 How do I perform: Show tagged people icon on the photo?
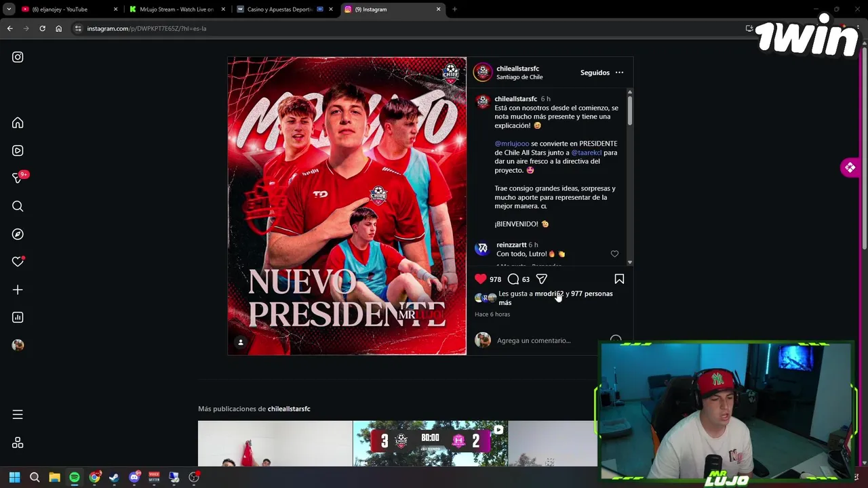point(240,342)
